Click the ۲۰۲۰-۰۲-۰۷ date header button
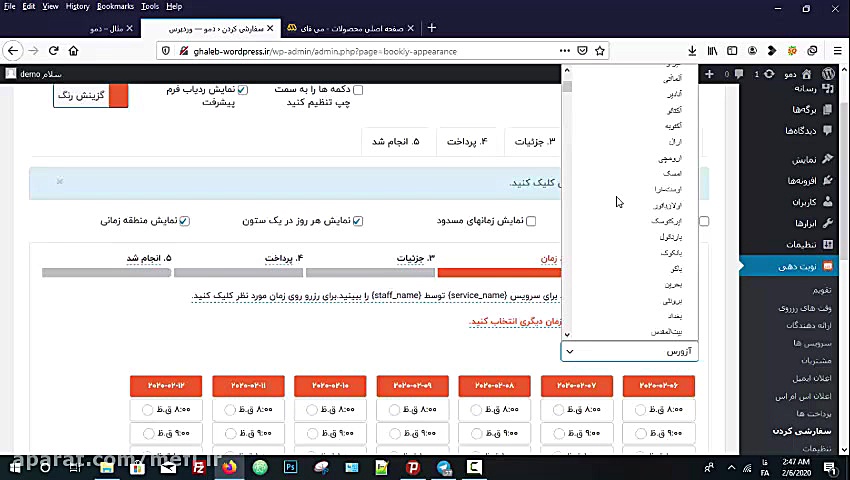Screen dimensions: 850x480 coord(577,386)
